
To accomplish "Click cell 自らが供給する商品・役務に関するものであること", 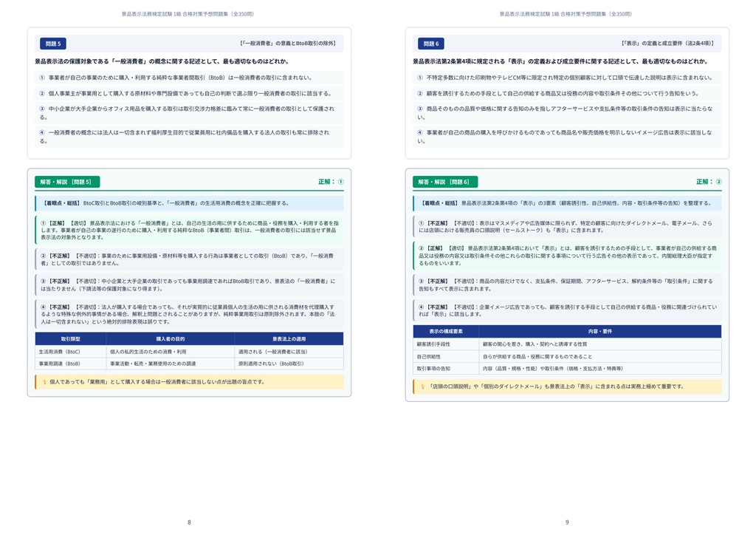I will tap(599, 356).
